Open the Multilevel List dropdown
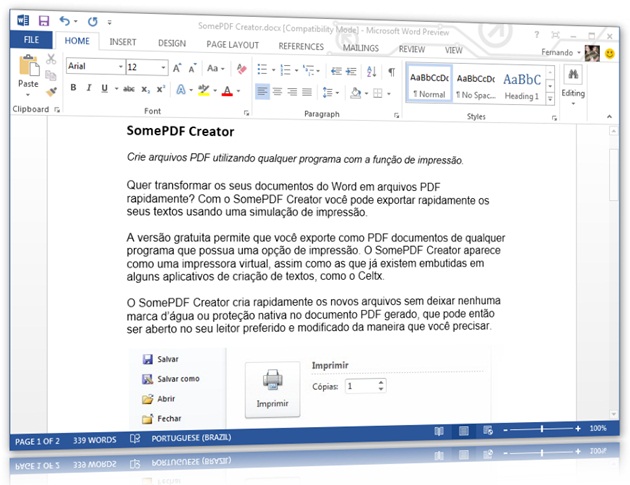The width and height of the screenshot is (630, 485). coord(318,71)
